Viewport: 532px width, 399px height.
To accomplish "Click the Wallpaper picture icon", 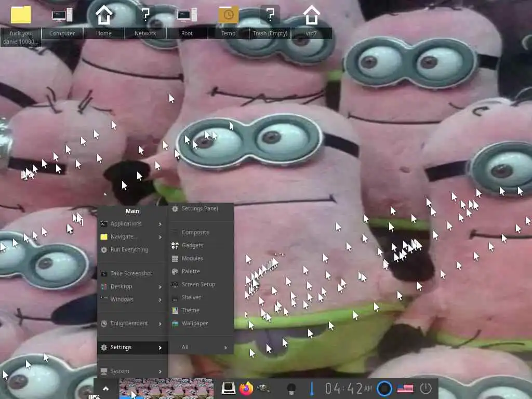I will pos(175,324).
